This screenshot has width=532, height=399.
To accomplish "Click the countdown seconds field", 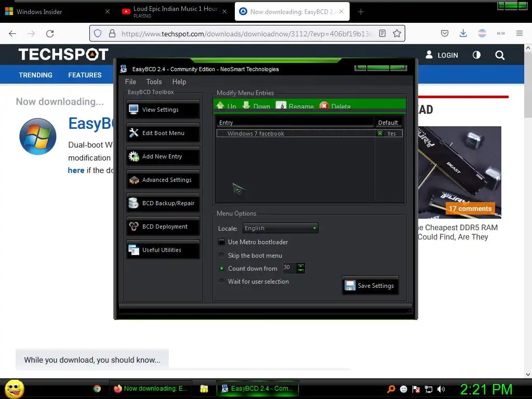I will pos(289,268).
